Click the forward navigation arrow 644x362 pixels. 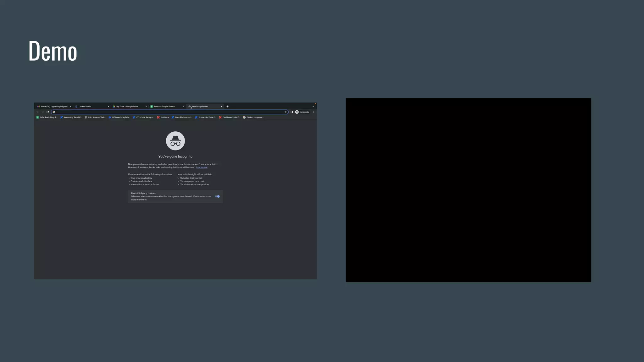[x=42, y=112]
